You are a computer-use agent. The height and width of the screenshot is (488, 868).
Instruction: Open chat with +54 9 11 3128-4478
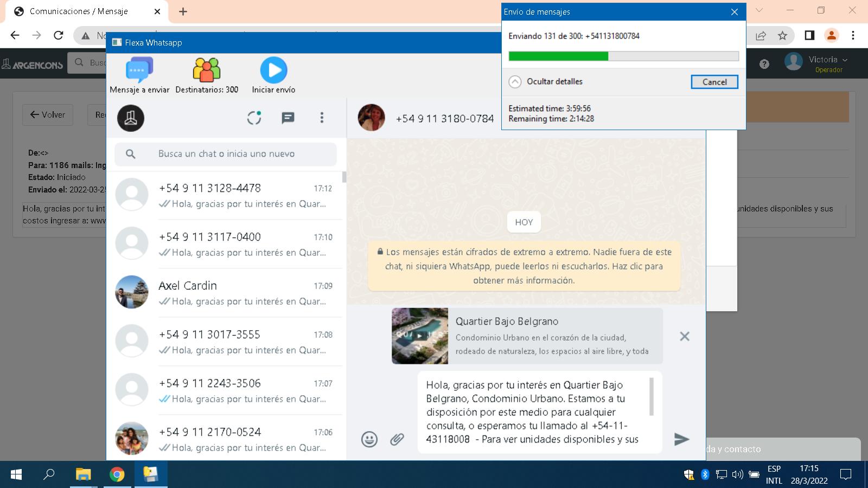coord(226,195)
